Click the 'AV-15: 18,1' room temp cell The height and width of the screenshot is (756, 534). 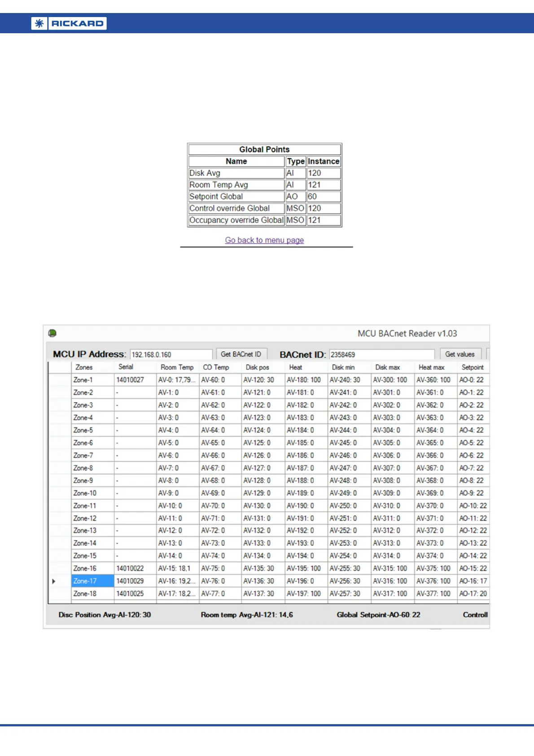(178, 568)
